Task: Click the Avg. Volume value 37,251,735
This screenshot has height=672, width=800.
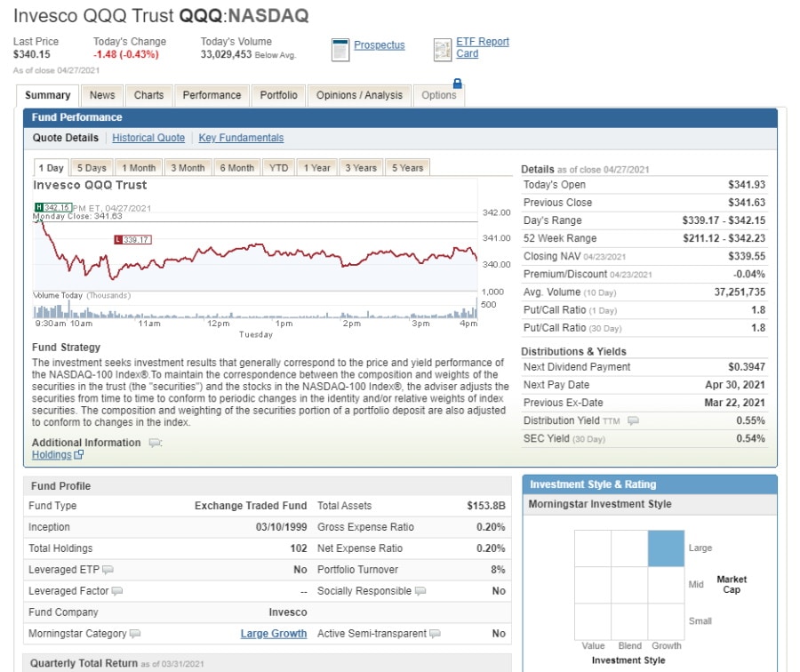Action: coord(740,292)
